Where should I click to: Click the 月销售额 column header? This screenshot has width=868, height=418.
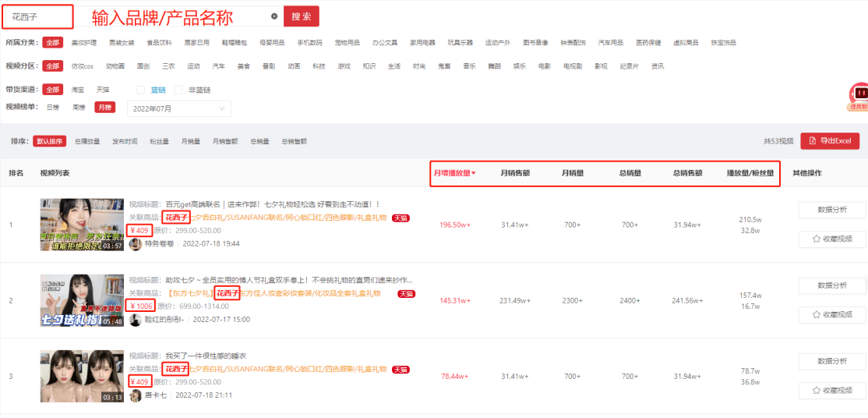515,174
